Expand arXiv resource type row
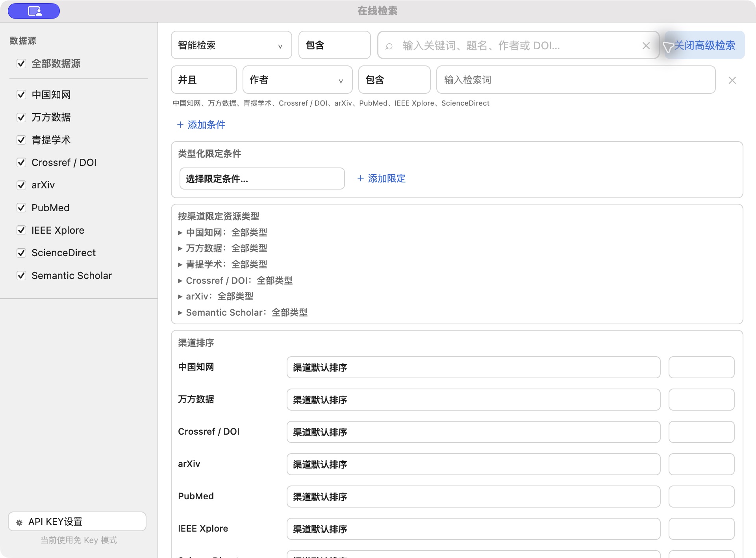 [215, 296]
